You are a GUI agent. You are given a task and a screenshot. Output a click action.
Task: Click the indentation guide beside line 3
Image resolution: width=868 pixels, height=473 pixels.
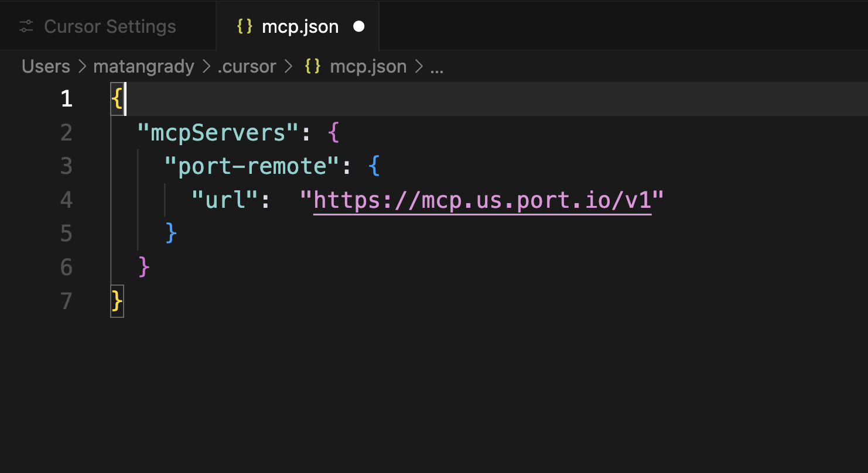pos(136,166)
